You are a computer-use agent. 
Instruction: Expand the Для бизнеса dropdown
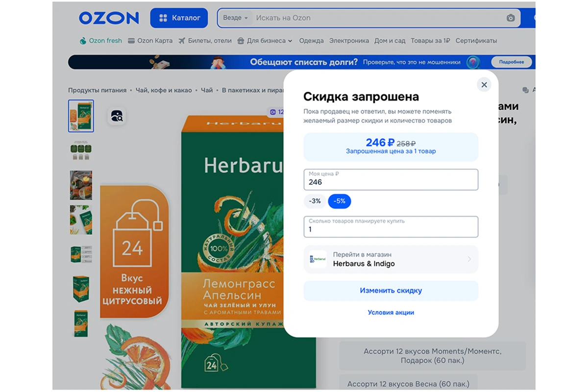[x=265, y=41]
